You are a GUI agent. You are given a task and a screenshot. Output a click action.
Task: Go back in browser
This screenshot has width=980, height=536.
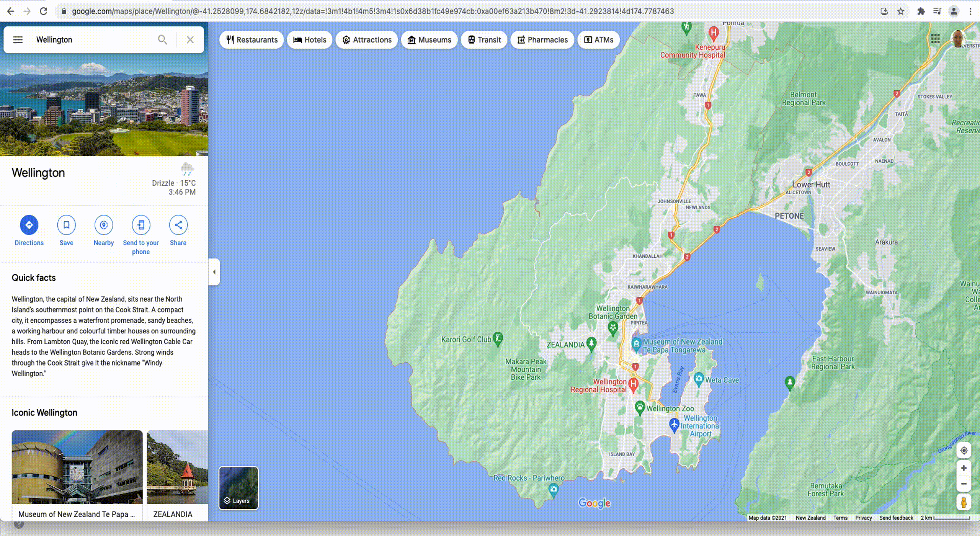point(11,11)
